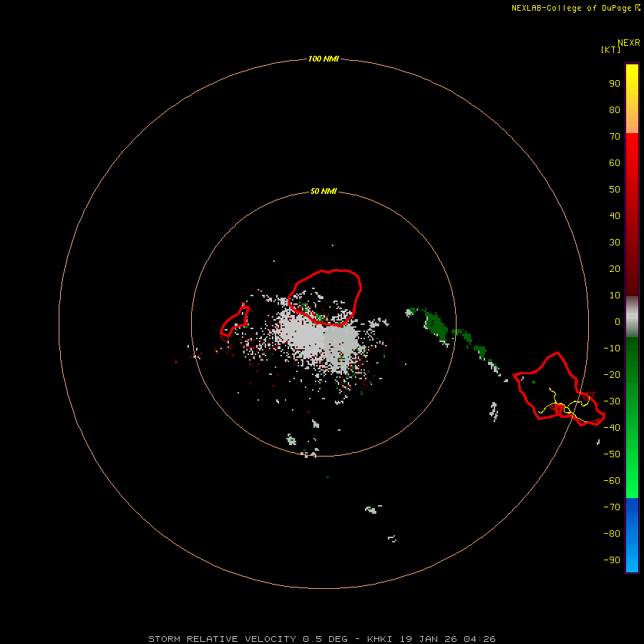Click the 0 scale value
Screen dimensions: 644x644
tap(618, 322)
